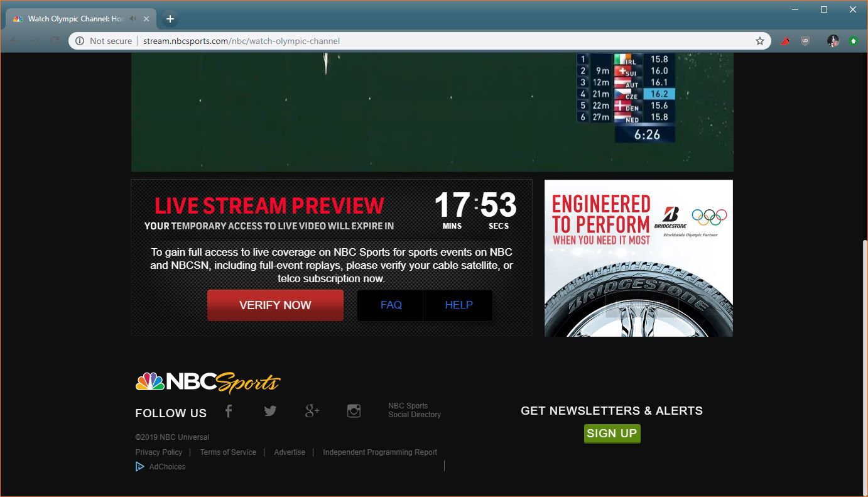The width and height of the screenshot is (868, 497).
Task: Open the FAQ link
Action: 391,305
